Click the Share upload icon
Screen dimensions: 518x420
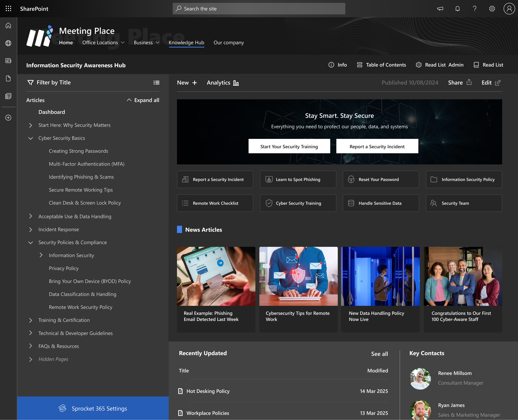pos(469,82)
